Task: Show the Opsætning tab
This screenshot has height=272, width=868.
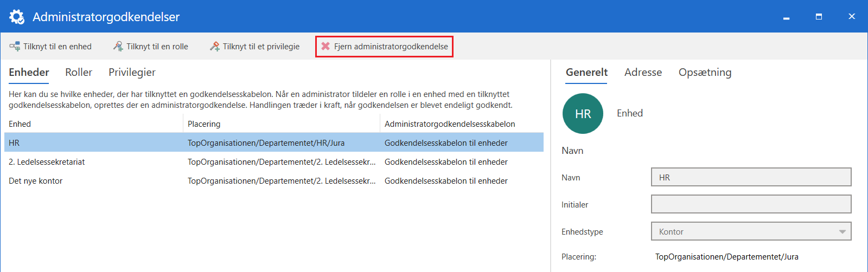Action: (705, 73)
